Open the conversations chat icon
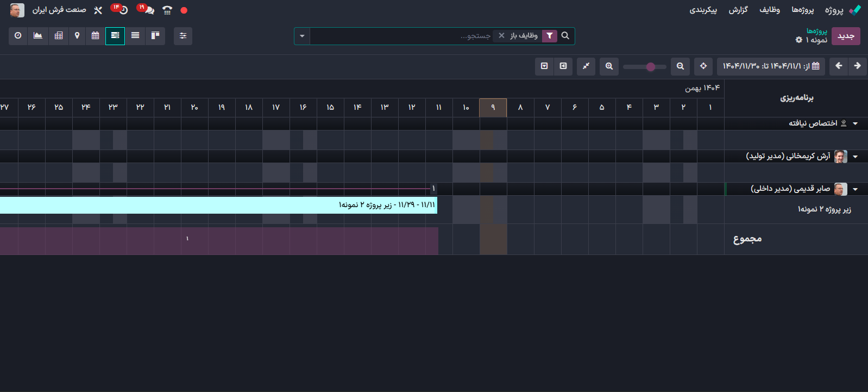This screenshot has width=868, height=392. click(x=149, y=10)
